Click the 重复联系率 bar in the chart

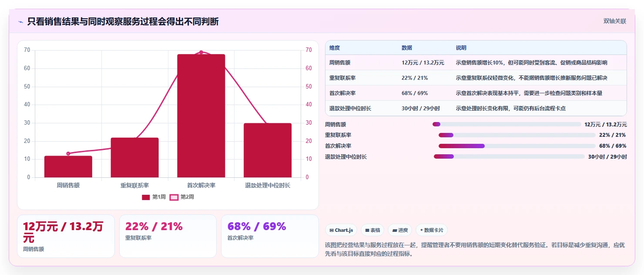point(134,157)
